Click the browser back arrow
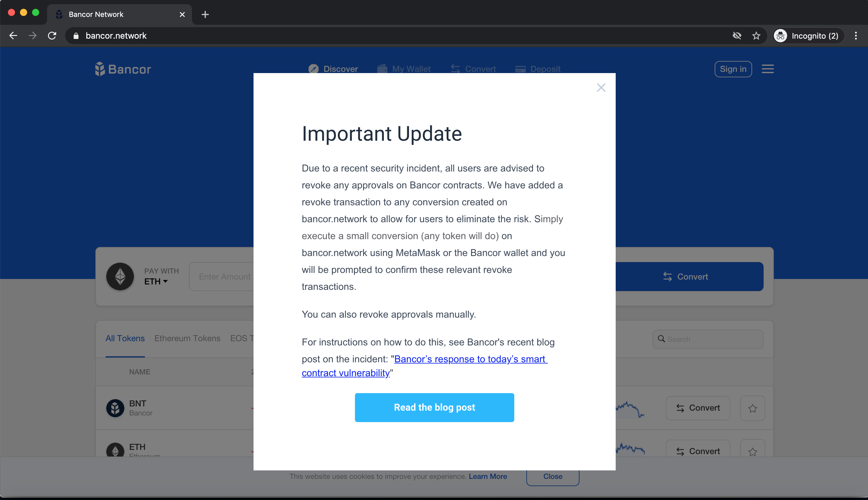Image resolution: width=868 pixels, height=500 pixels. pyautogui.click(x=13, y=36)
